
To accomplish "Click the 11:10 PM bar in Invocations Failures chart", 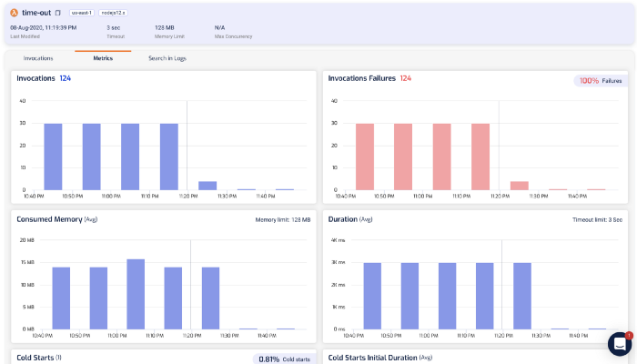I will tap(480, 156).
